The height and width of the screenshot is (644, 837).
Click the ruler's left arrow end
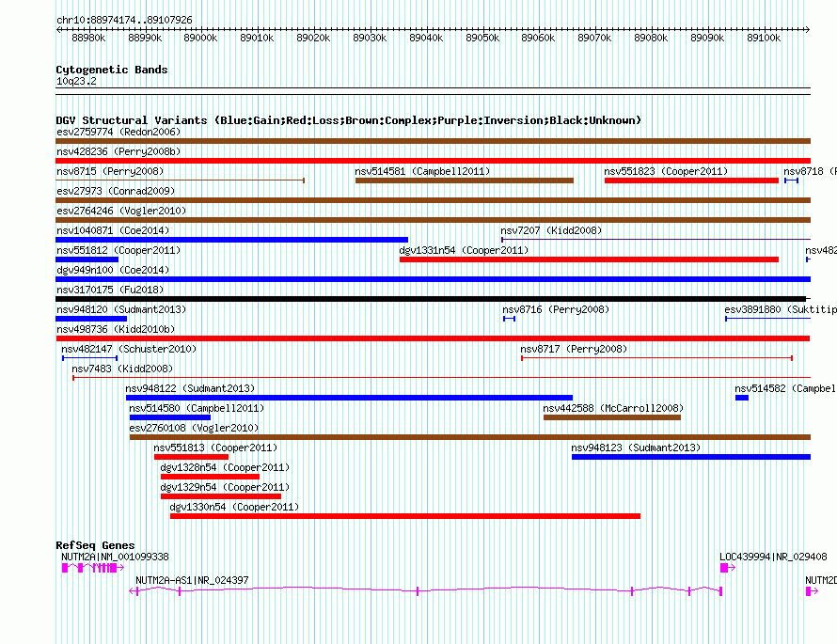(x=58, y=29)
